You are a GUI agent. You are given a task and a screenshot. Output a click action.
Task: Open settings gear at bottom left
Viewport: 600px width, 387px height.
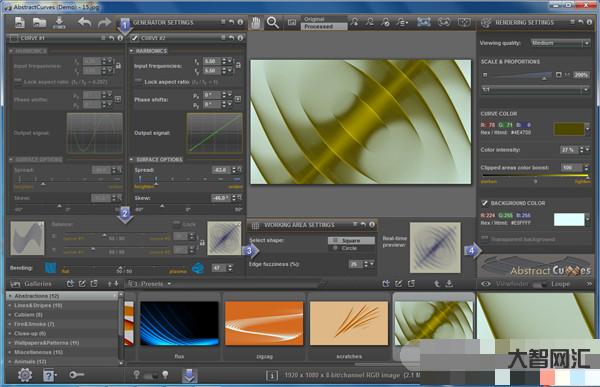[x=25, y=375]
